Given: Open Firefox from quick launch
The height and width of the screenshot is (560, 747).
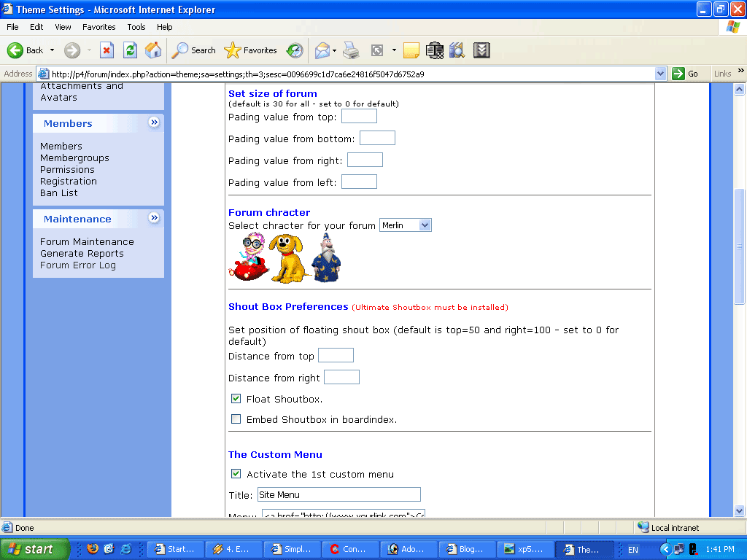Looking at the screenshot, I should coord(93,548).
